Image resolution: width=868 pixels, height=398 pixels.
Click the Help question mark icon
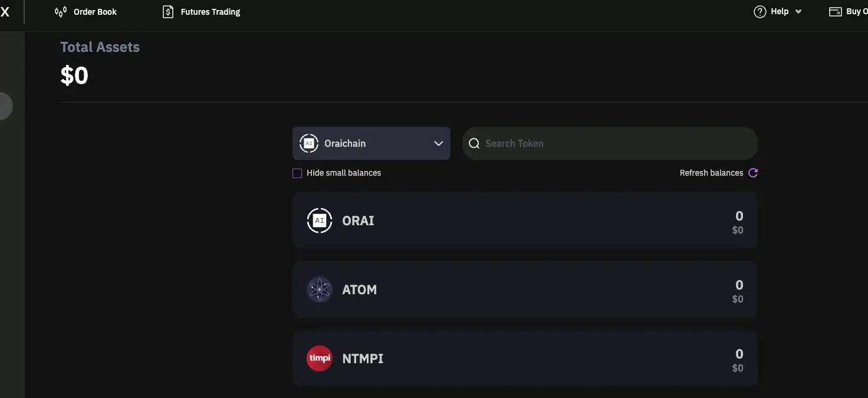coord(760,12)
